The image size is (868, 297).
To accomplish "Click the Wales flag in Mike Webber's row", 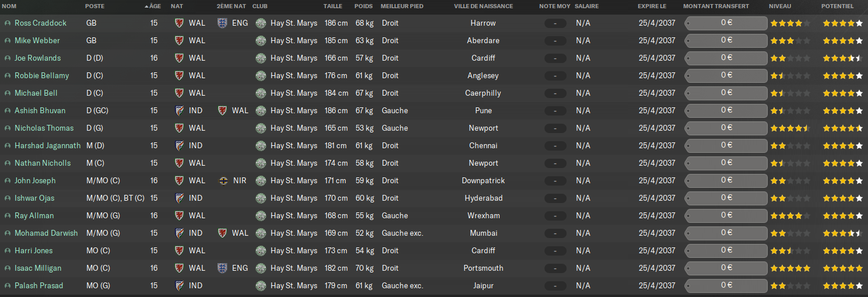I will click(x=179, y=41).
